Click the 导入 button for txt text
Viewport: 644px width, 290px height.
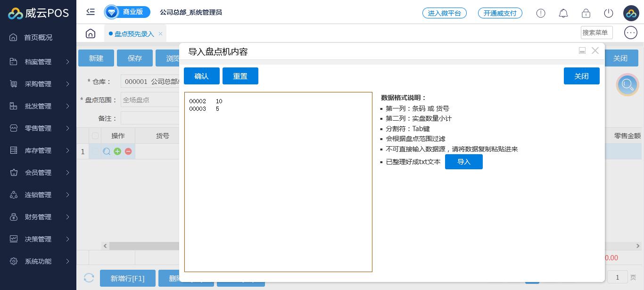tap(463, 162)
